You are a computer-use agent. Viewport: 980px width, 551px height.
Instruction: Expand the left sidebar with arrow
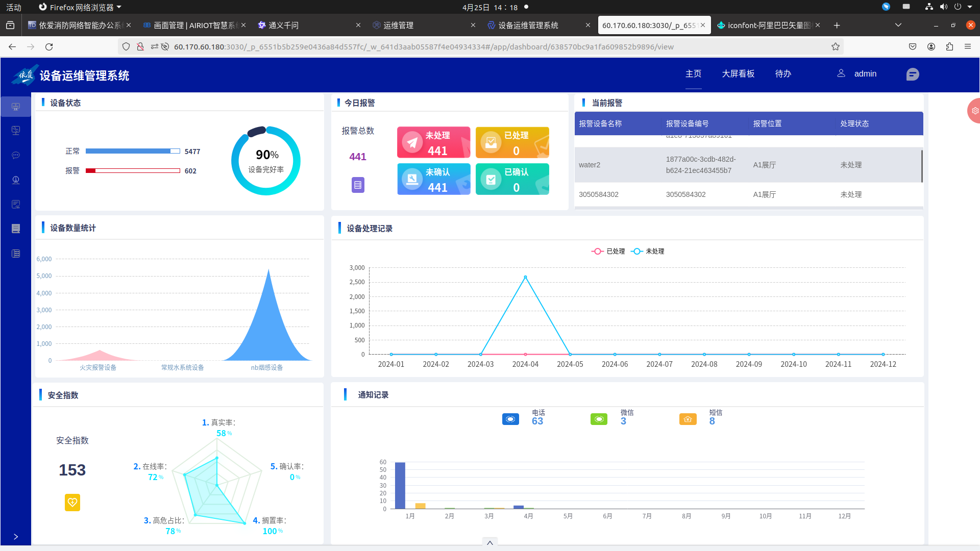pos(16,537)
